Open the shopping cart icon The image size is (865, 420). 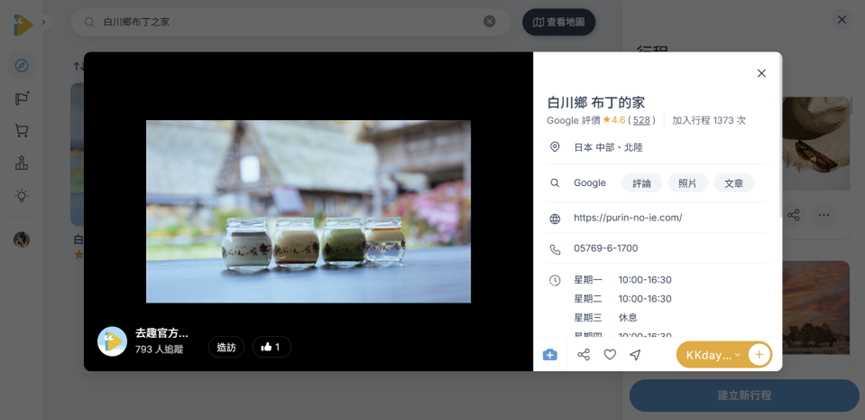pos(22,131)
